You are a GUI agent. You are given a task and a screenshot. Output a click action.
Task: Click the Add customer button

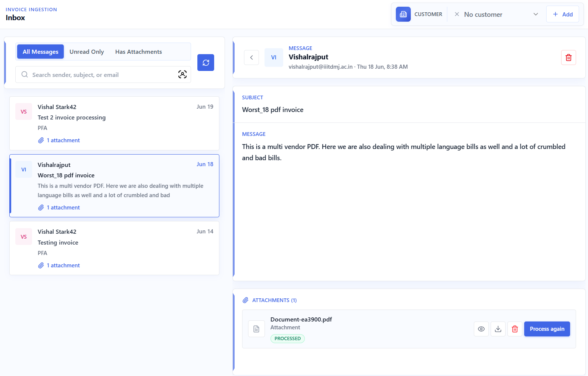pyautogui.click(x=563, y=14)
